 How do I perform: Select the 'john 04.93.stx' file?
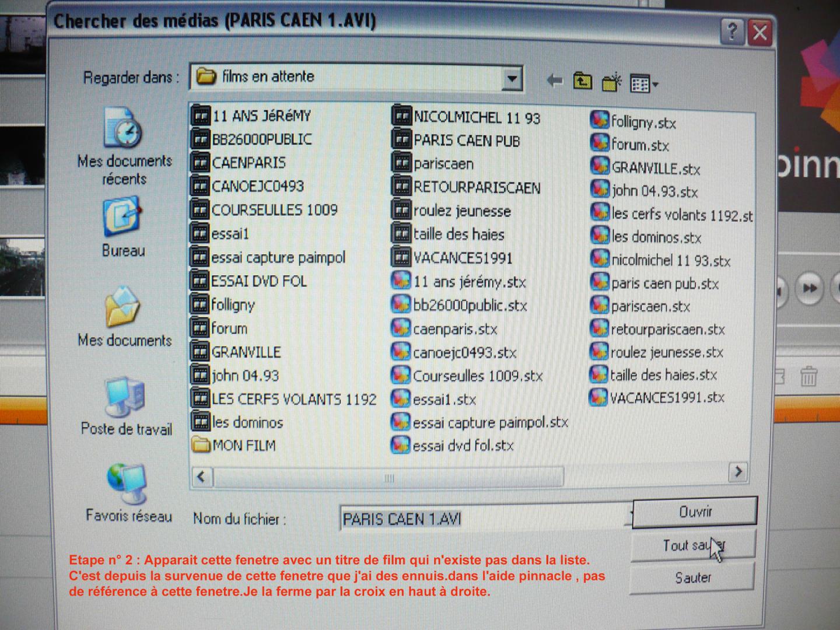644,191
